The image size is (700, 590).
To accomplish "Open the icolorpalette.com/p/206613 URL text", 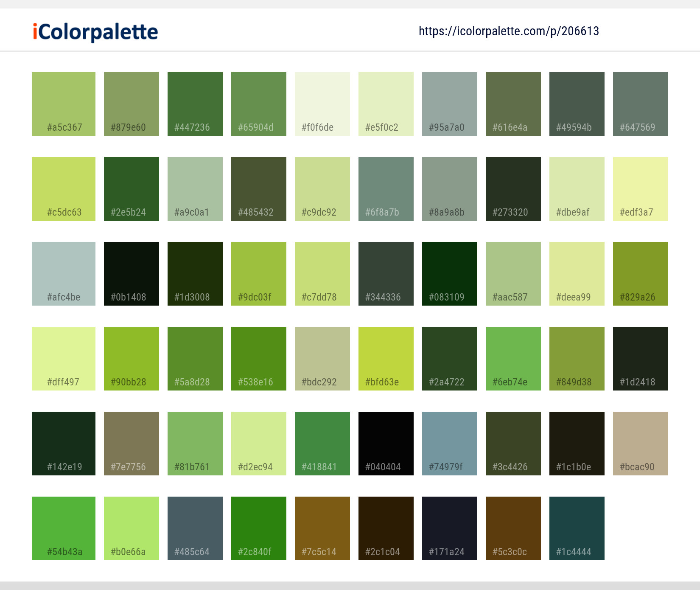I will tap(509, 31).
